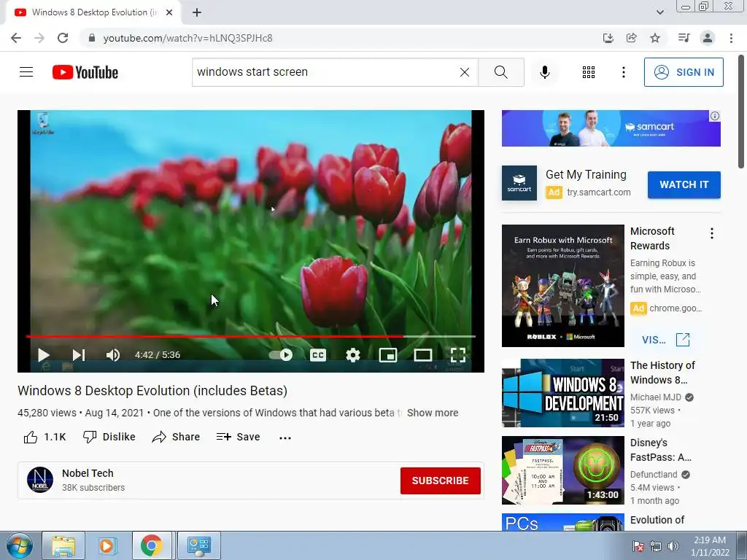Screen dimensions: 747x560
Task: Install app icon in address bar
Action: [x=608, y=38]
